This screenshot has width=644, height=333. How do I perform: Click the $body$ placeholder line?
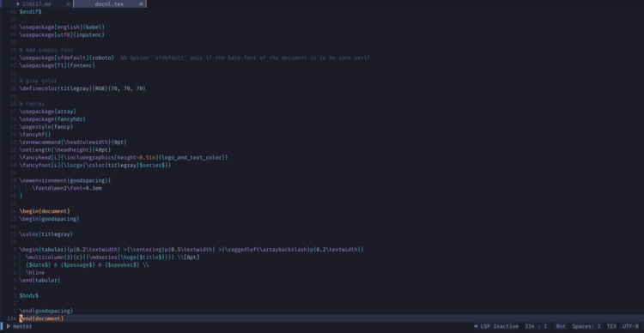[28, 295]
